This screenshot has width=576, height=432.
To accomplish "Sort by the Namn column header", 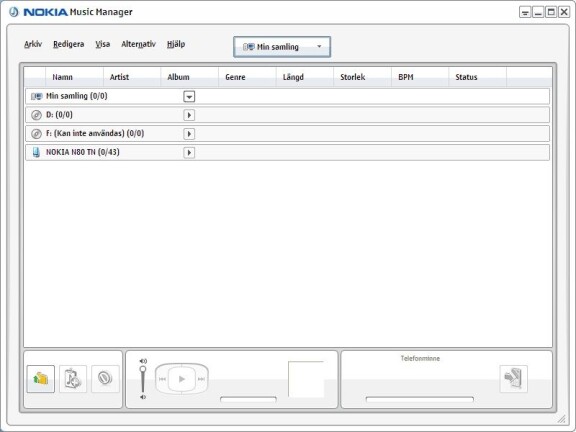I will tap(74, 77).
